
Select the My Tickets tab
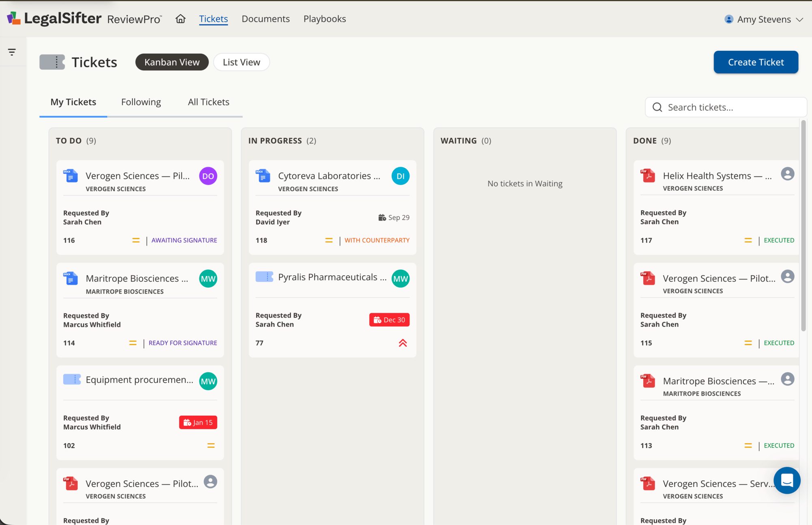pos(73,102)
